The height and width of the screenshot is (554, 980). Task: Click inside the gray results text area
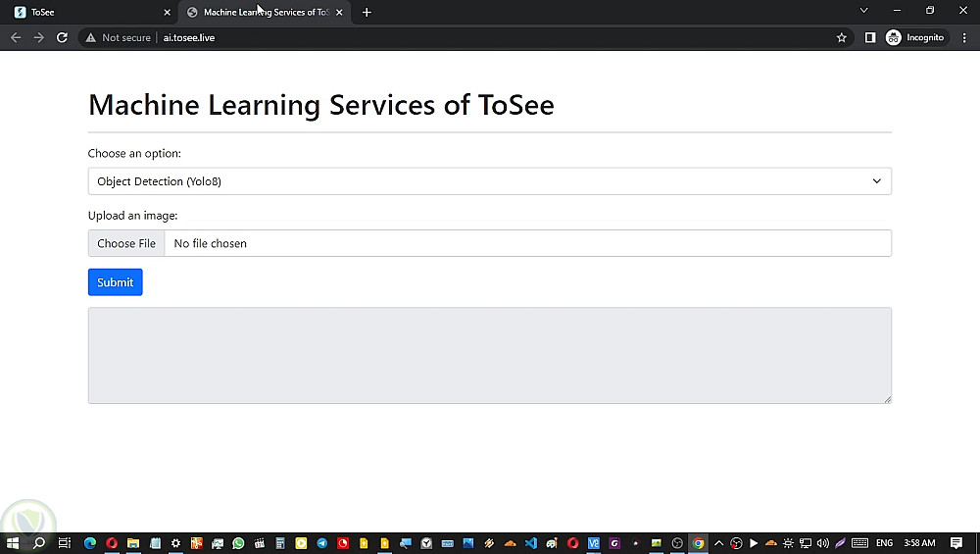coord(489,355)
